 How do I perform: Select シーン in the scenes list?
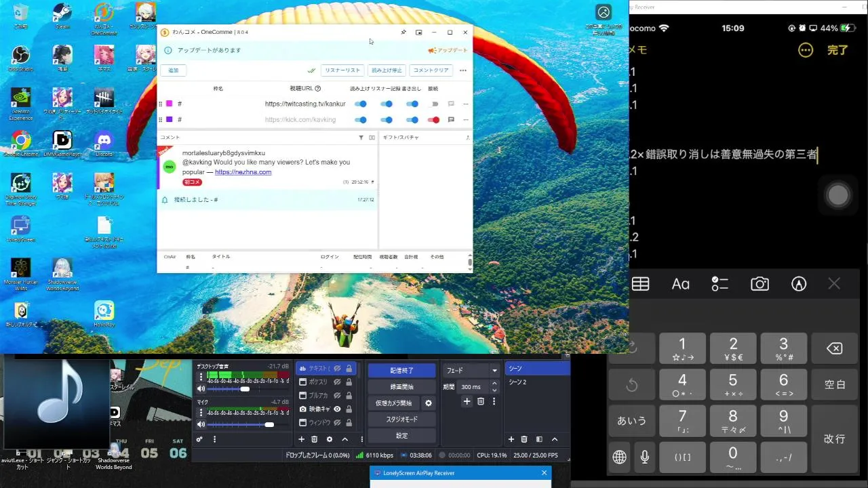click(x=538, y=369)
